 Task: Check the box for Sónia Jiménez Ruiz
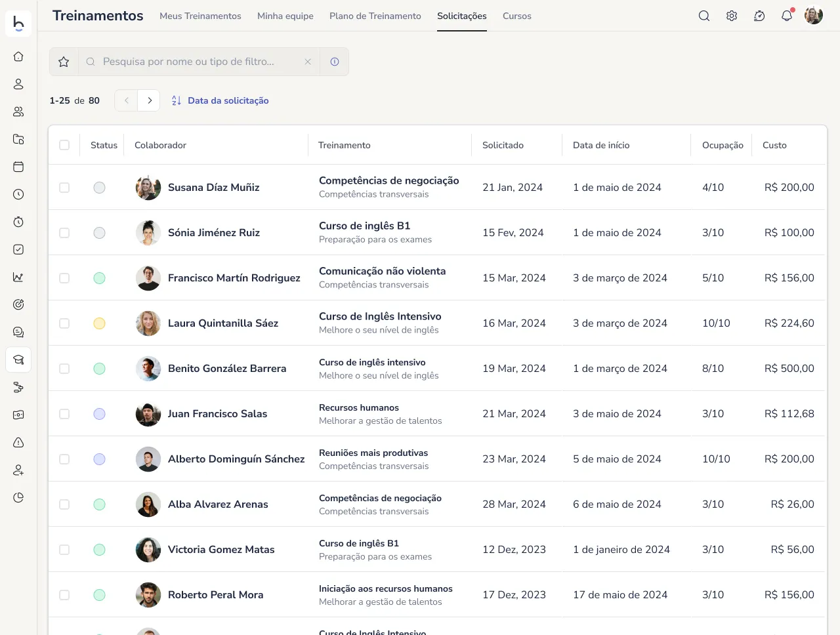click(x=64, y=233)
